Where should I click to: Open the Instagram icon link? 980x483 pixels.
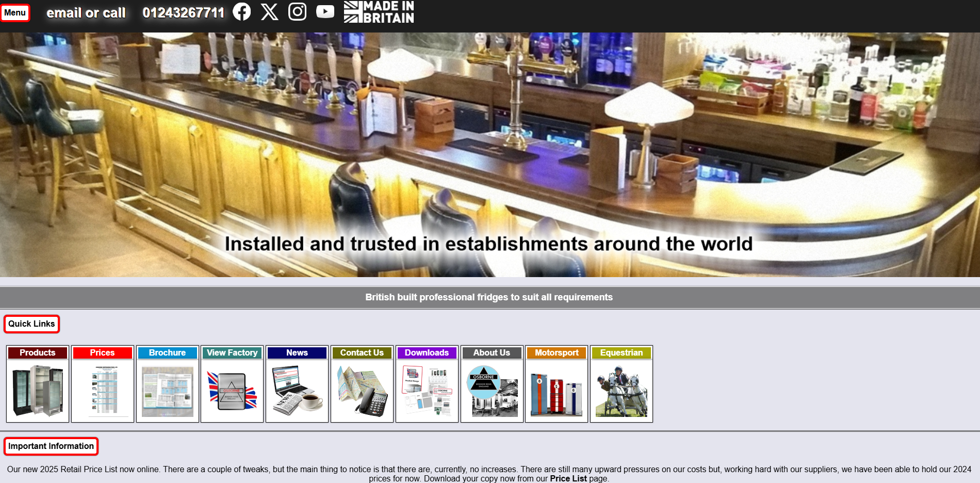click(297, 11)
